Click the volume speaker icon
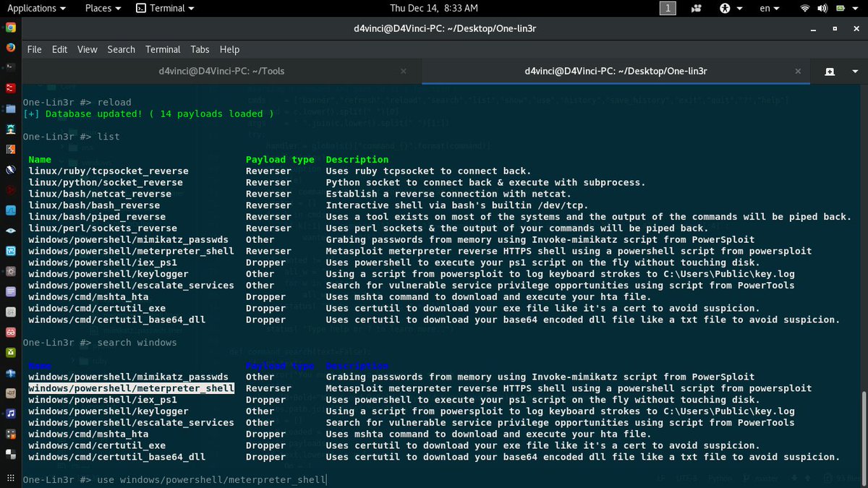868x488 pixels. [822, 8]
